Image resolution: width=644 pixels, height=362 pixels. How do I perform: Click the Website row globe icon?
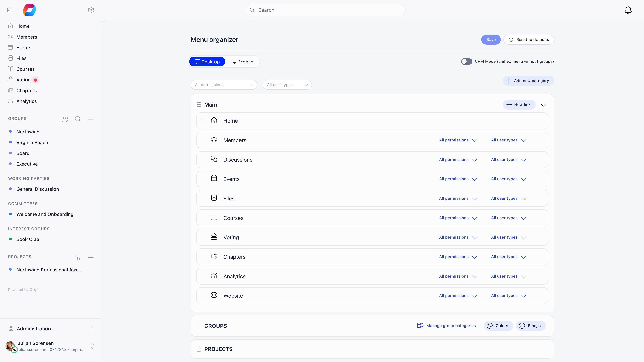pos(214,295)
